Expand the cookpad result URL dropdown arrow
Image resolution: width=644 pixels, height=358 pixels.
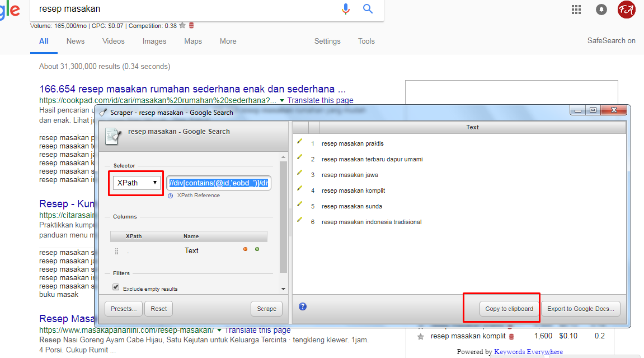click(x=282, y=101)
